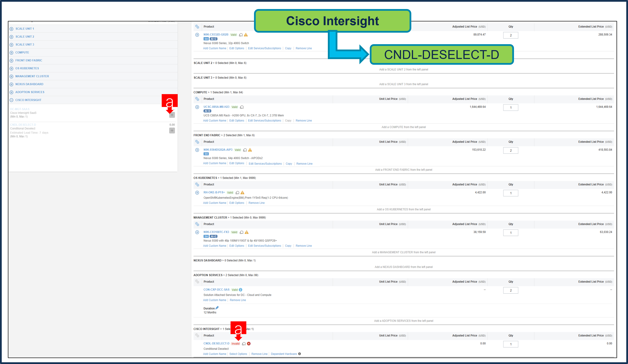Click Add Custom Name under RH-OKE-B-P1S=
The height and width of the screenshot is (364, 628).
point(215,203)
